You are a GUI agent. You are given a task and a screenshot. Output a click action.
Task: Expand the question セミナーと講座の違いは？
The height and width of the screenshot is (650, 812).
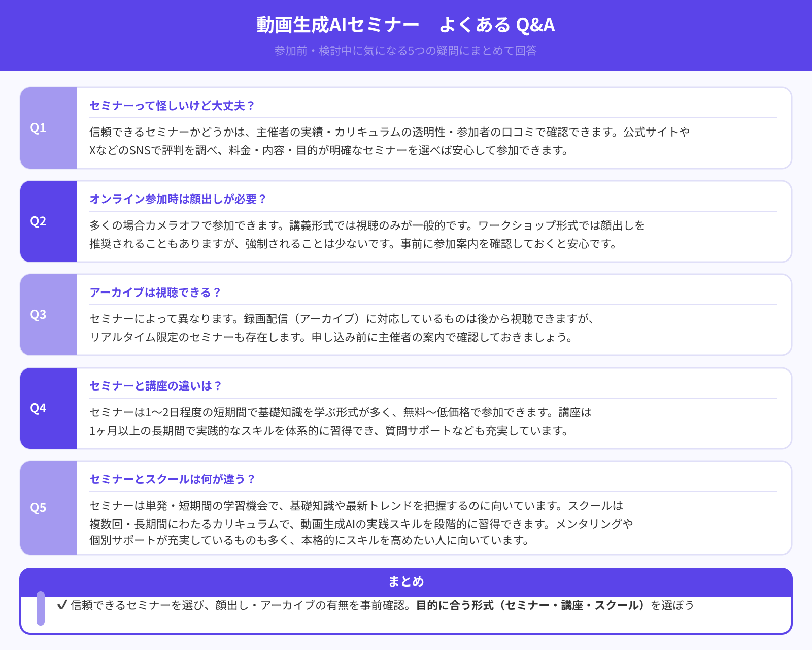[x=156, y=385]
